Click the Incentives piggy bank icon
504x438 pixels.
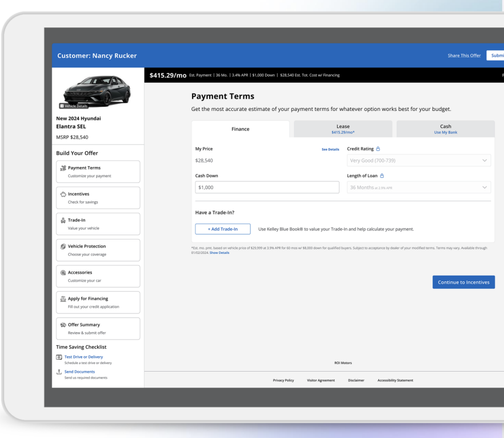pos(63,194)
